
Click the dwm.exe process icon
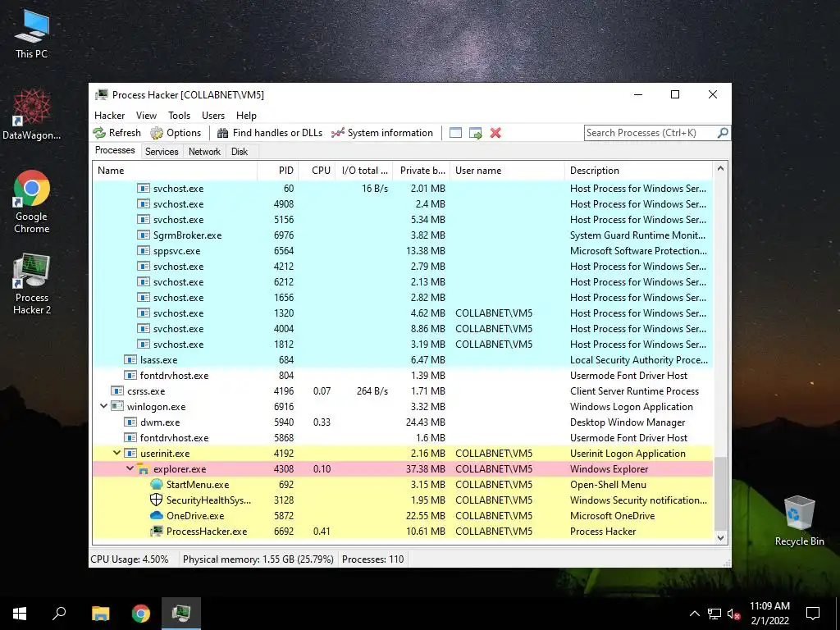[x=130, y=422]
